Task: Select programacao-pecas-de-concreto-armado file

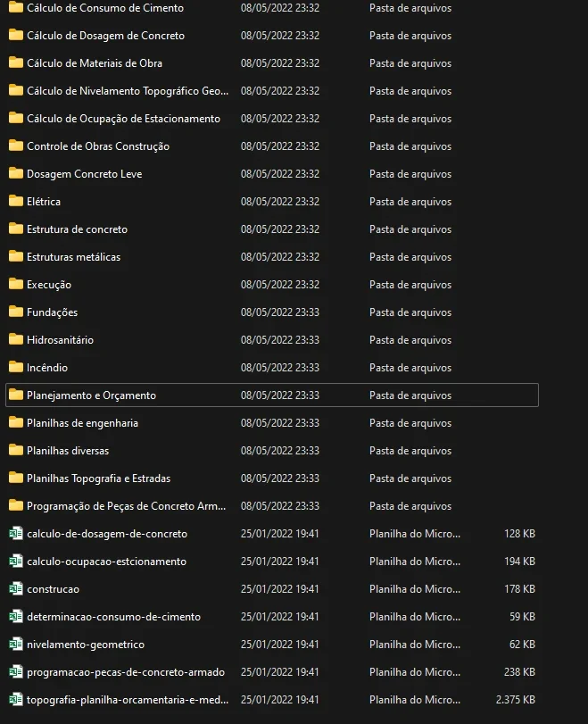Action: [272, 672]
